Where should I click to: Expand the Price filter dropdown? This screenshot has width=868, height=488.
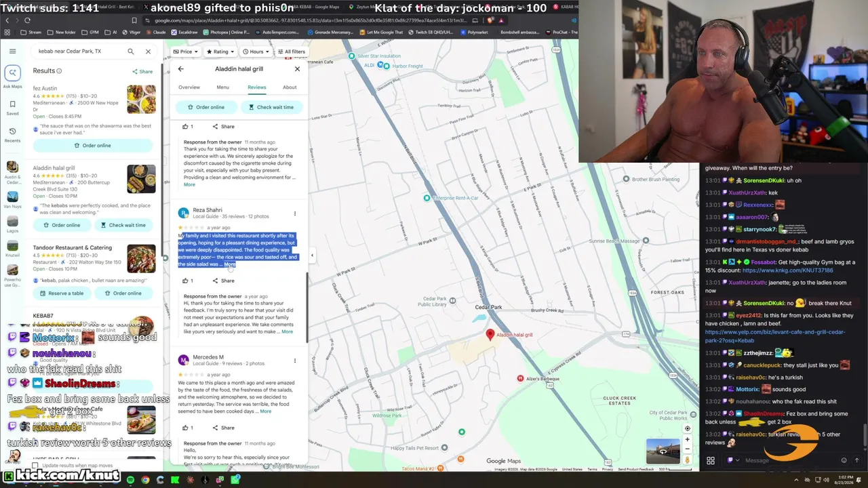tap(185, 52)
